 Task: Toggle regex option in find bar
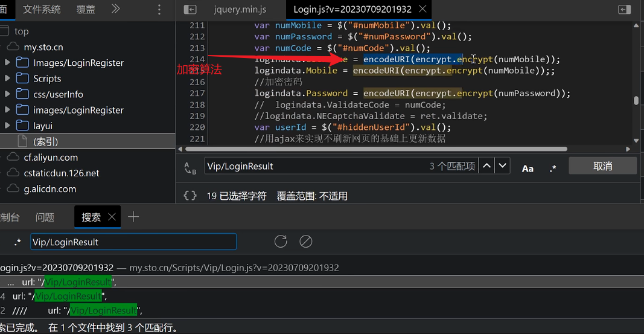(553, 169)
